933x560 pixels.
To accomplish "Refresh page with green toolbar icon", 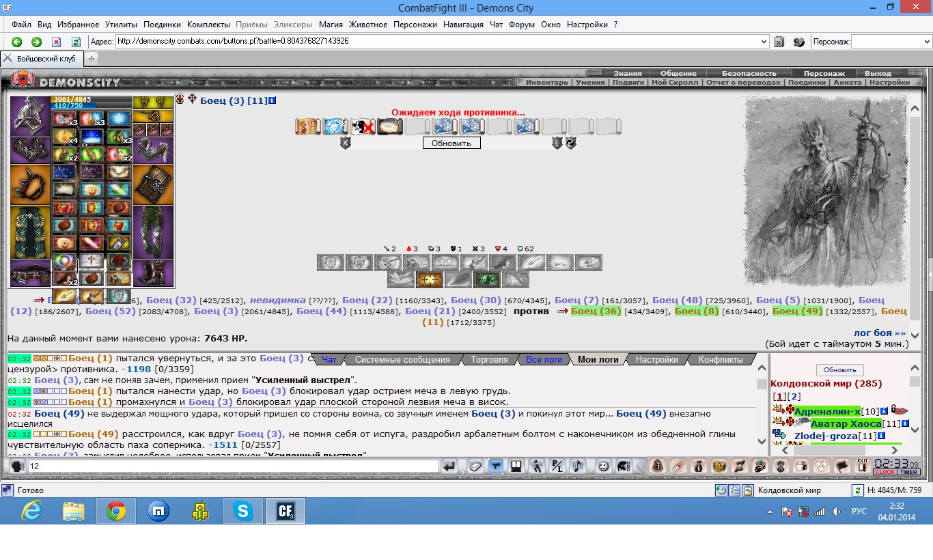I will point(76,42).
